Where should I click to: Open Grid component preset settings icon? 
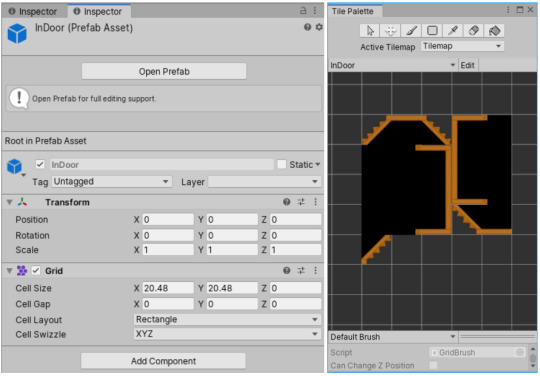coord(301,271)
